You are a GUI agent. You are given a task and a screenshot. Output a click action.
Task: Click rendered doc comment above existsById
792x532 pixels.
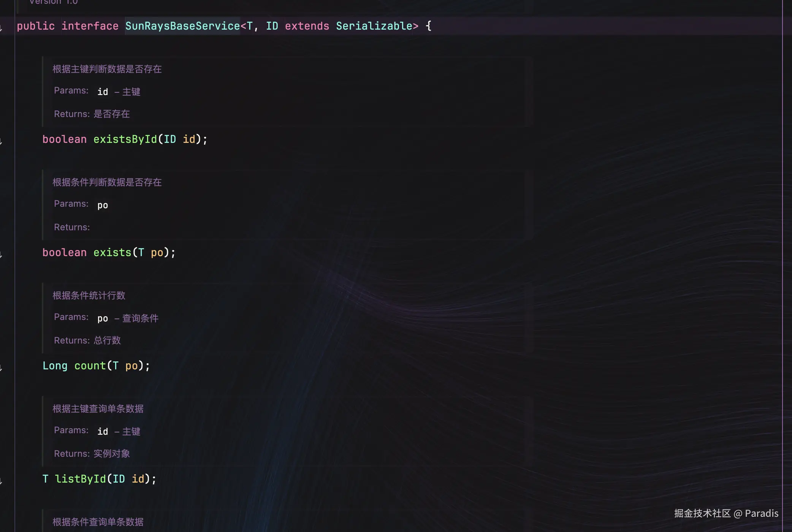point(107,69)
